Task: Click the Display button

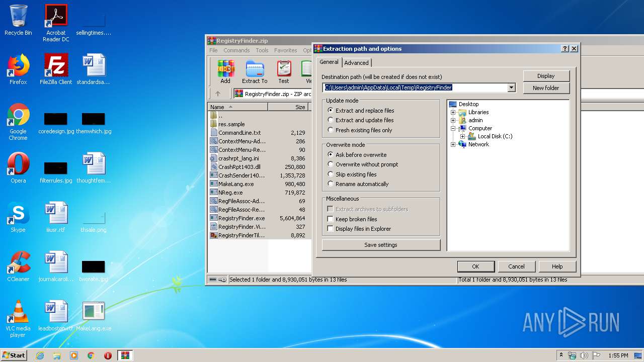Action: [546, 76]
